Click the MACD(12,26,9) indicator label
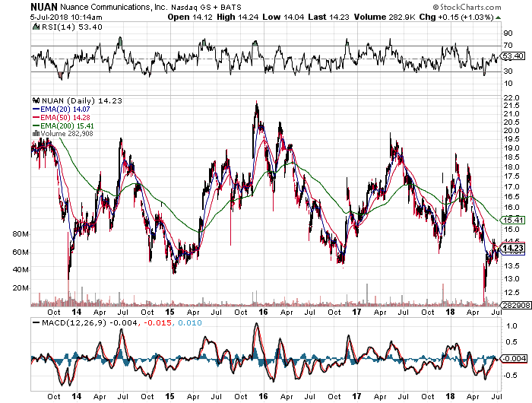 [x=74, y=323]
